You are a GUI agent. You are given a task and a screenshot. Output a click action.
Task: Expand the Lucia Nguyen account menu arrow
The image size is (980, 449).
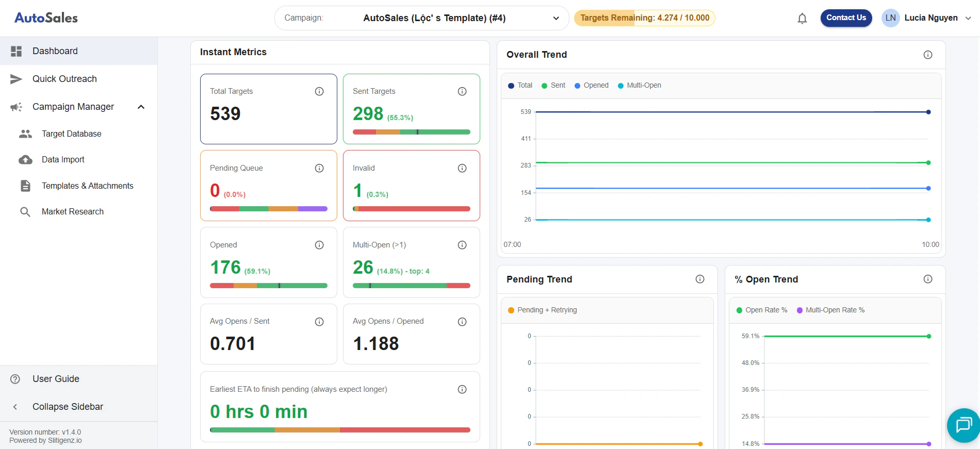[968, 18]
